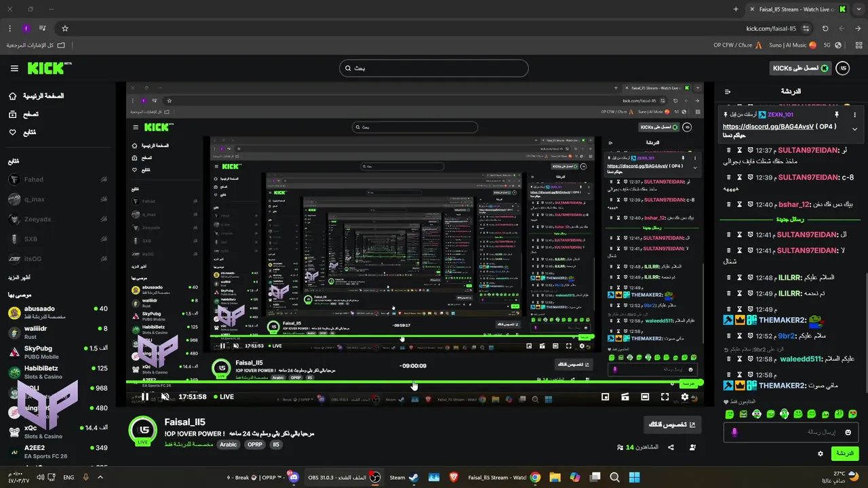
Task: Select the OPRP stream tag
Action: point(255,445)
